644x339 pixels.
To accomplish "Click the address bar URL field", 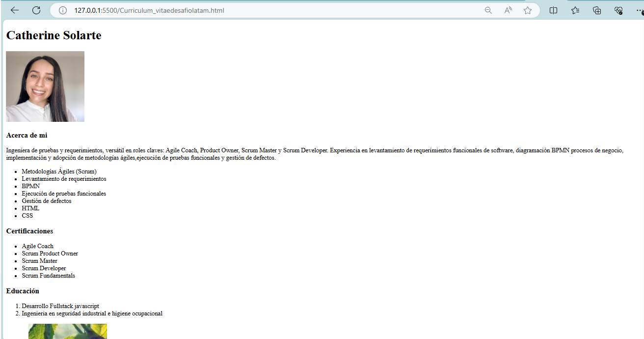I will [245, 10].
